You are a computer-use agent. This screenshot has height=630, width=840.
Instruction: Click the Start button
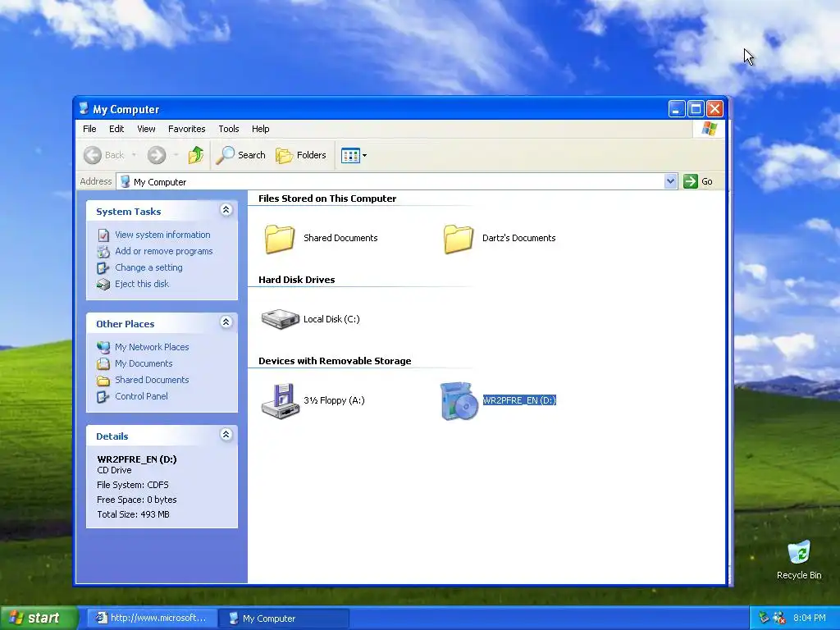pos(39,618)
